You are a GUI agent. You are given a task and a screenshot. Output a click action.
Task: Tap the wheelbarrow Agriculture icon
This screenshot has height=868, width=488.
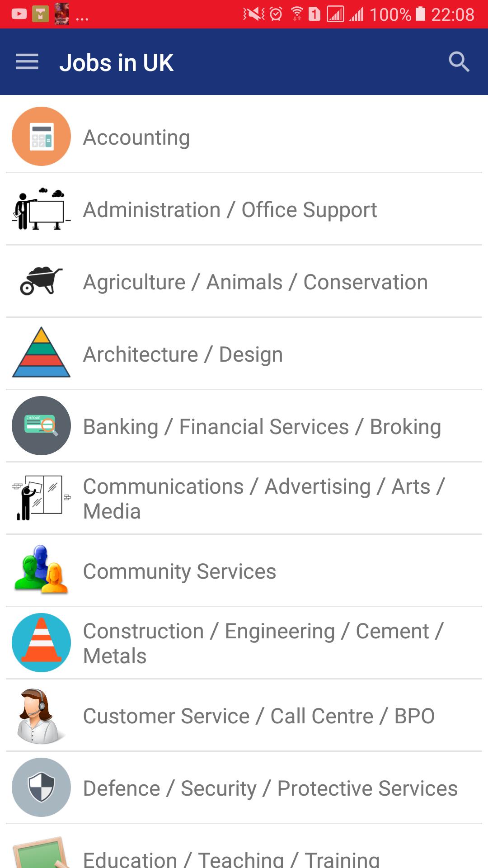pos(41,281)
